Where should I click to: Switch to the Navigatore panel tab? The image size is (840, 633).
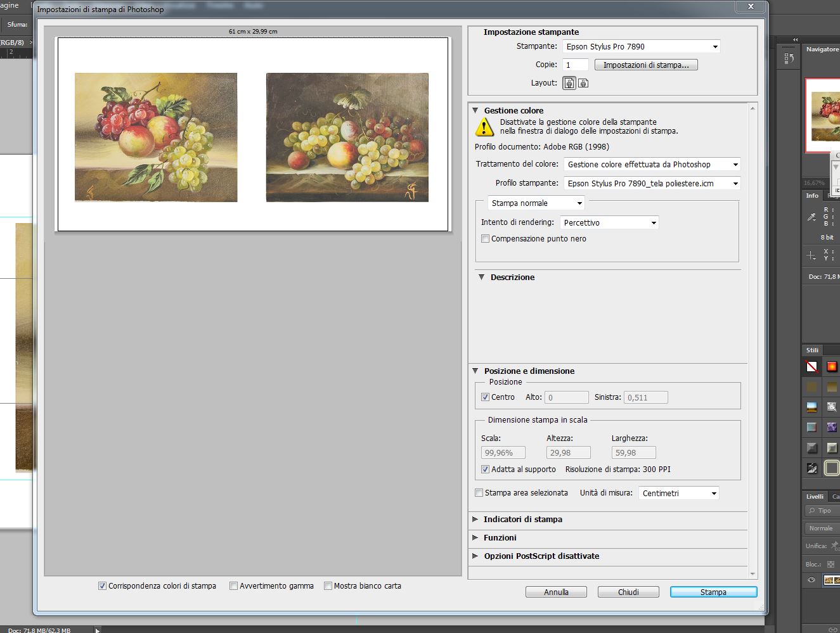pyautogui.click(x=822, y=49)
